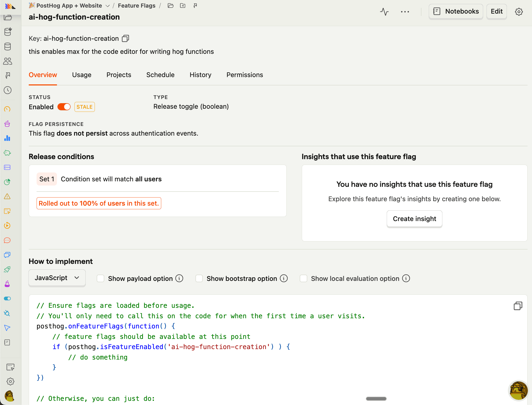Click the horizontal scrollbar in code block

click(x=376, y=399)
